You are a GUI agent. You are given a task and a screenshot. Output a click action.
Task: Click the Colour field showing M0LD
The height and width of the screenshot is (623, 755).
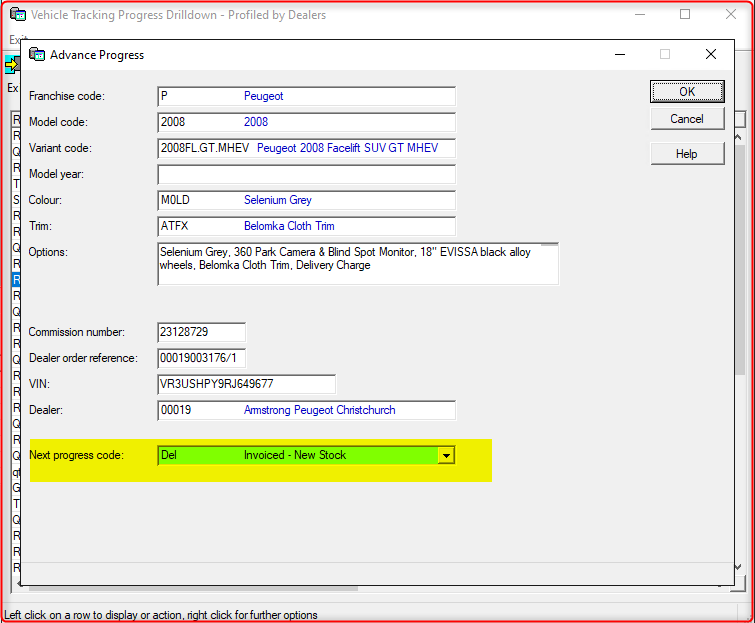point(306,200)
